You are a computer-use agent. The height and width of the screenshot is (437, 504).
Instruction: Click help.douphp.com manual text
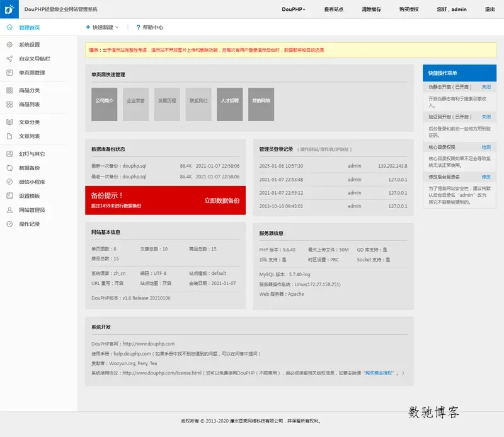pos(132,354)
